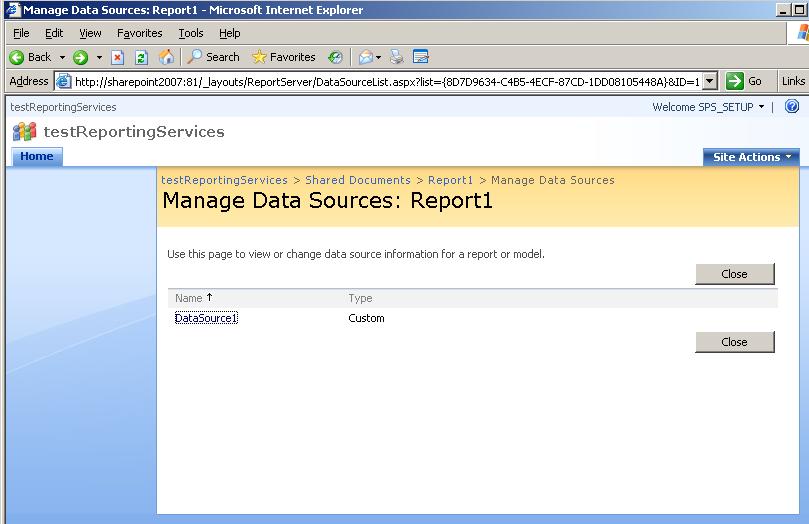Expand the Mail options dropdown arrow
The width and height of the screenshot is (809, 524).
point(378,57)
